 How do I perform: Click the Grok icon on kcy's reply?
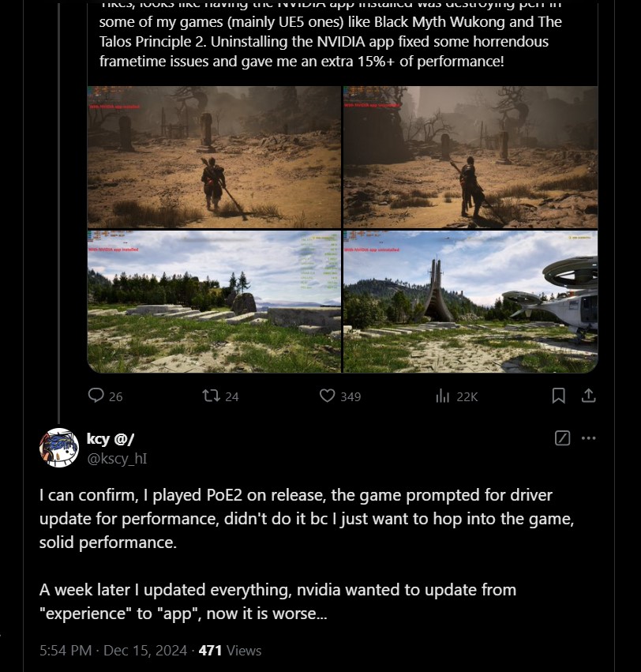562,438
